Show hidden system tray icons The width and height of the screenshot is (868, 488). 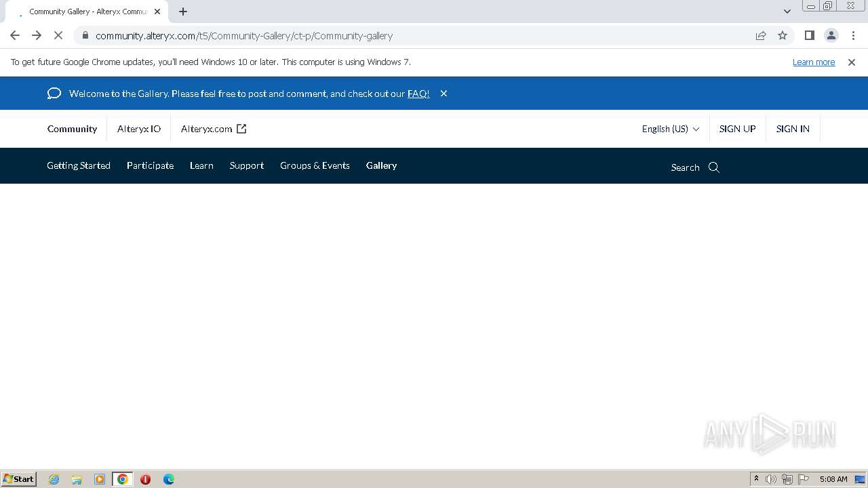click(x=756, y=479)
